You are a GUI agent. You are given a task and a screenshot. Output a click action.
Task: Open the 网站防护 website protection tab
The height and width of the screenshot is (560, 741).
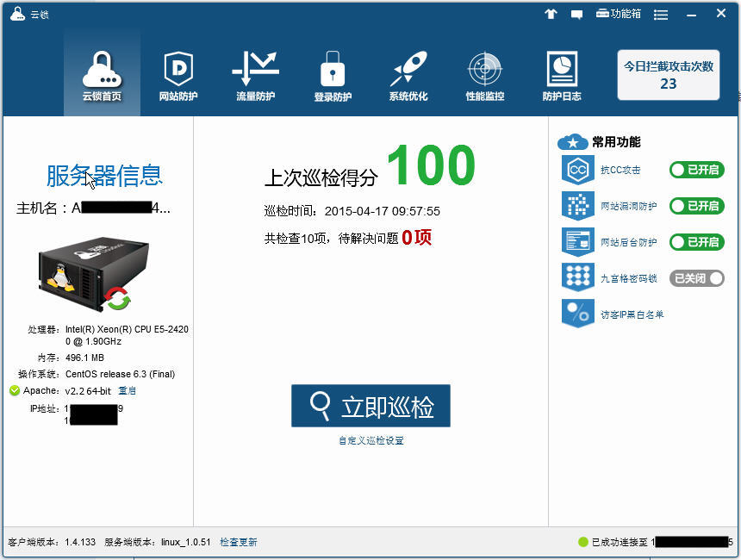click(x=178, y=76)
